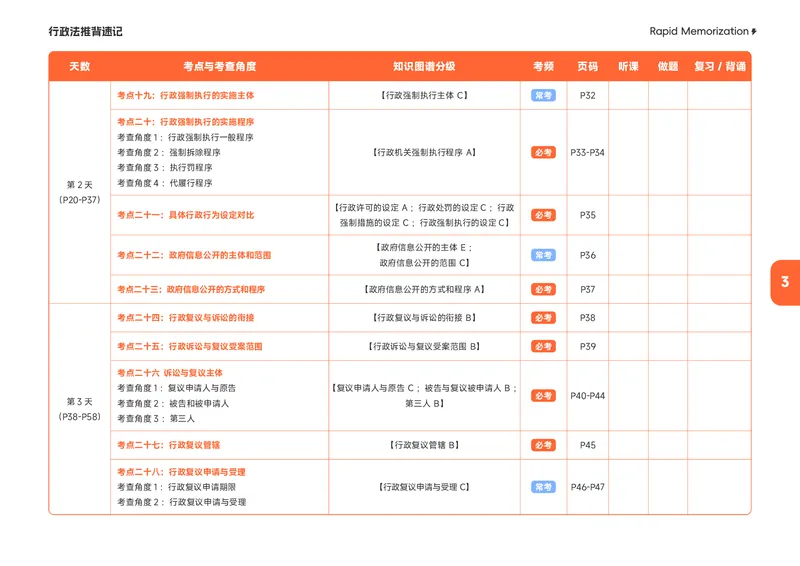Select page number P36
Viewport: 800px width, 566px height.
pos(587,255)
